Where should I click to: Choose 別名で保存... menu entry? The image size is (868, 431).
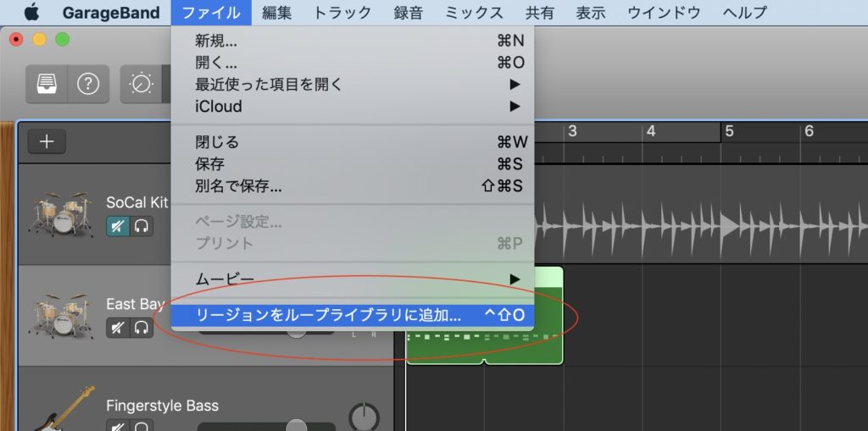tap(353, 186)
